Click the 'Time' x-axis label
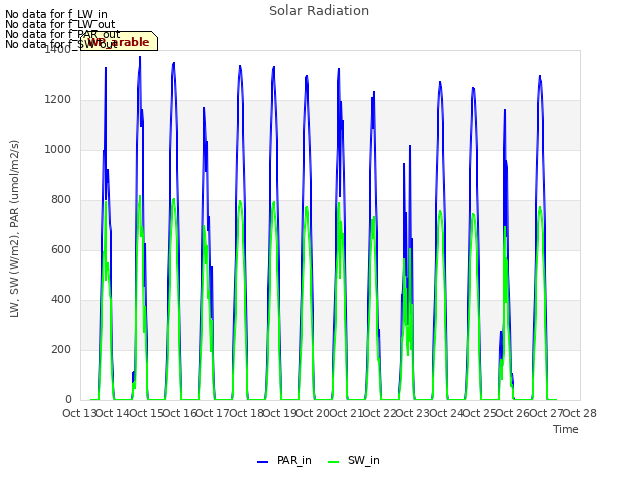This screenshot has width=640, height=480. click(x=566, y=429)
